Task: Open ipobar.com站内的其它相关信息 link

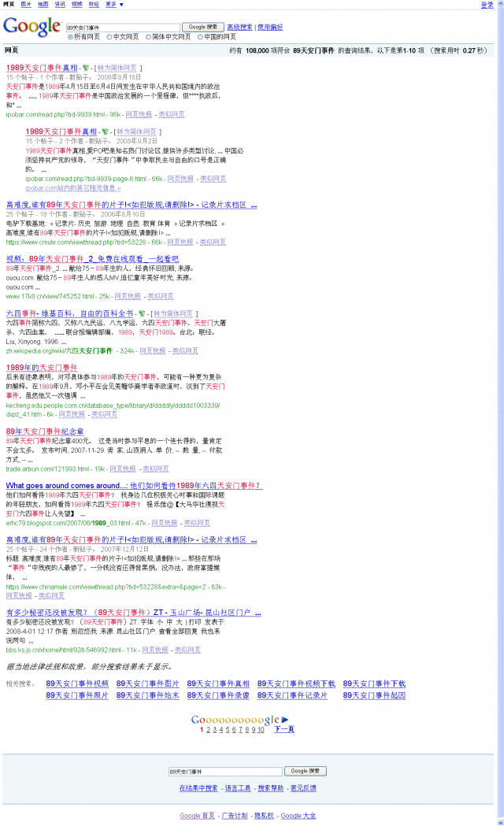Action: (x=73, y=188)
